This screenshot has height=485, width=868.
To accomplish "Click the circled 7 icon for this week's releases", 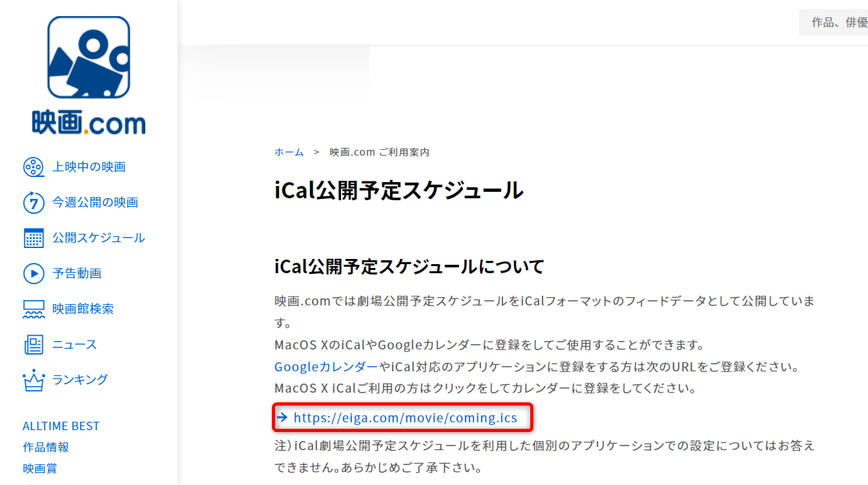I will [34, 203].
